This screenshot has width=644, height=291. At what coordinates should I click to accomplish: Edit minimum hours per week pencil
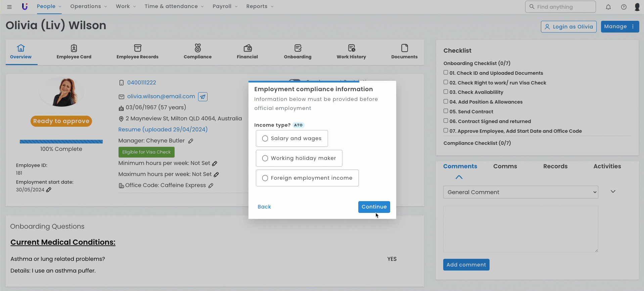point(215,164)
